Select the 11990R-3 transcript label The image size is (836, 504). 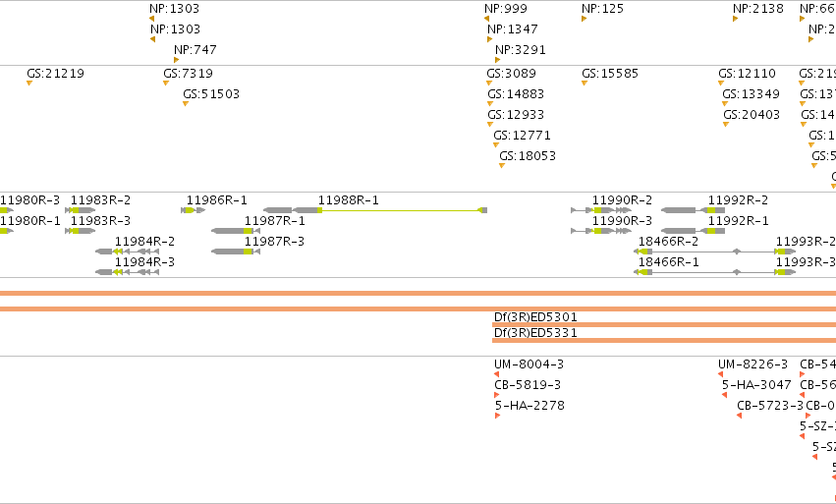coord(622,221)
